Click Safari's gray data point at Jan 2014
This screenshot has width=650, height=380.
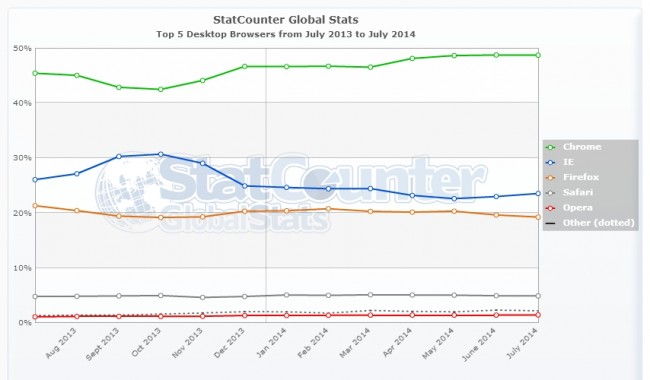286,295
